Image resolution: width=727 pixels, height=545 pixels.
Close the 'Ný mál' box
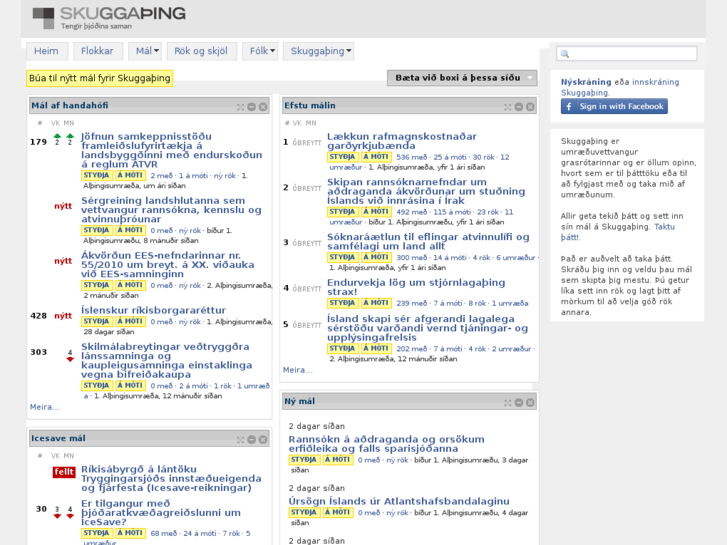(x=530, y=403)
